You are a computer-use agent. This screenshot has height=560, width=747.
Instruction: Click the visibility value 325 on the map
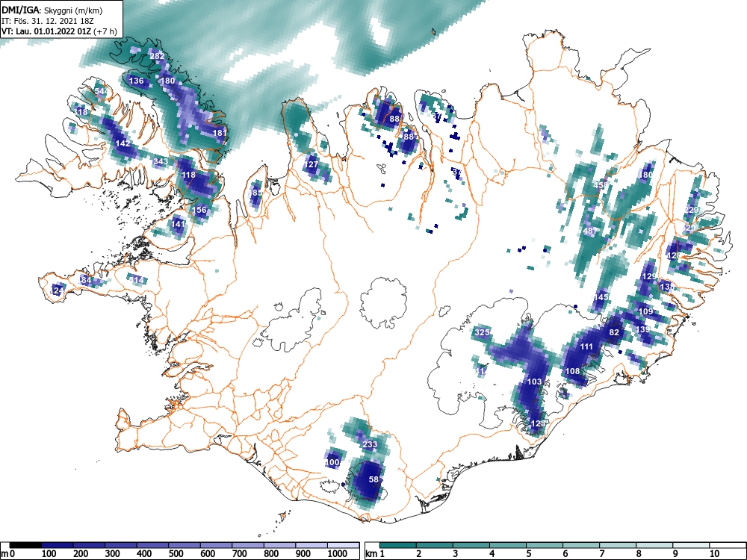(x=482, y=332)
